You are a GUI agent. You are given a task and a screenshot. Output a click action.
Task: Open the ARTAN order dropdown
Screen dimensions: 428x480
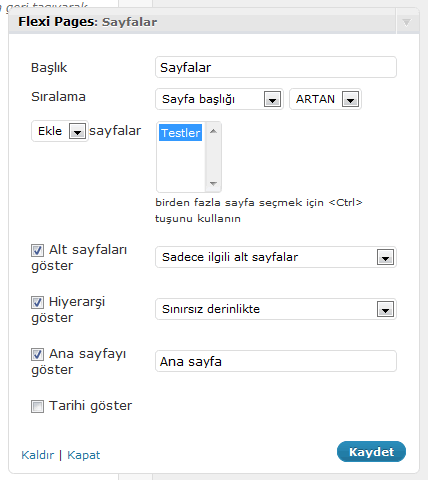(325, 99)
